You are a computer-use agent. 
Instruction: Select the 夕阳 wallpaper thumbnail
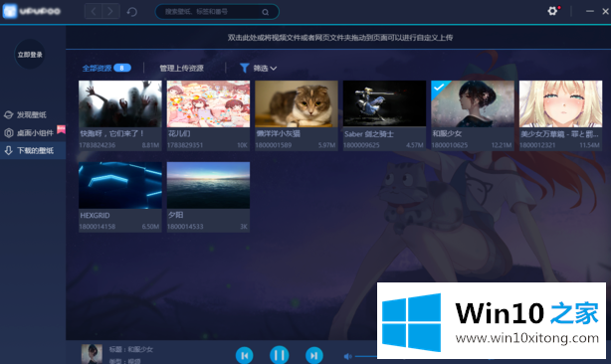[x=208, y=185]
